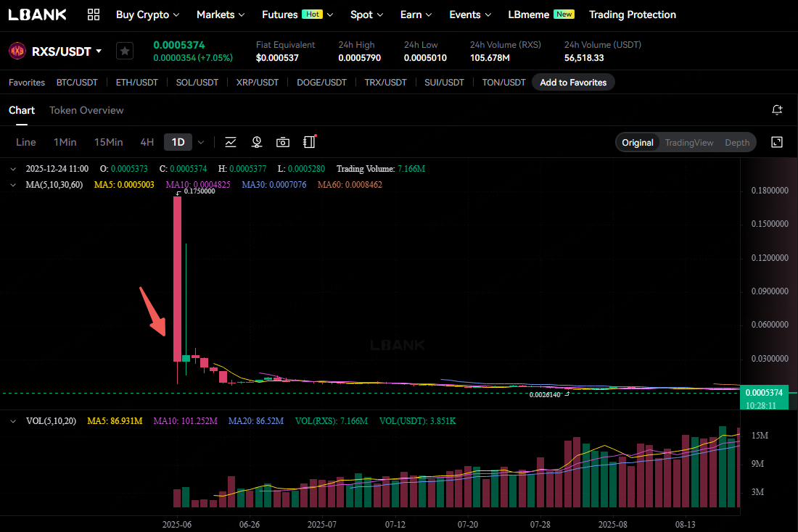The width and height of the screenshot is (798, 532).
Task: Collapse the MA(5,10,30,60) indicator row
Action: (x=14, y=185)
